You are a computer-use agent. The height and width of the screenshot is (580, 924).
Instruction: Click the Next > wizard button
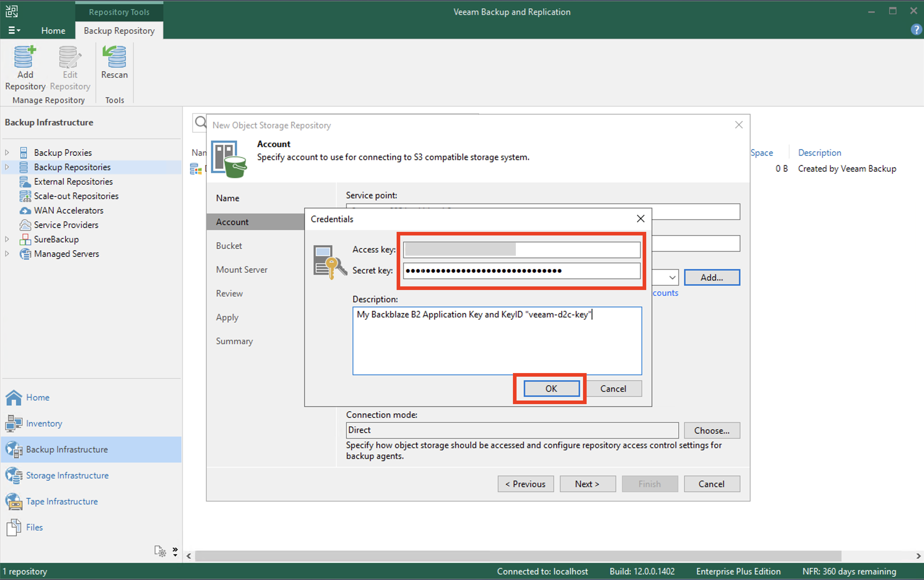tap(587, 484)
